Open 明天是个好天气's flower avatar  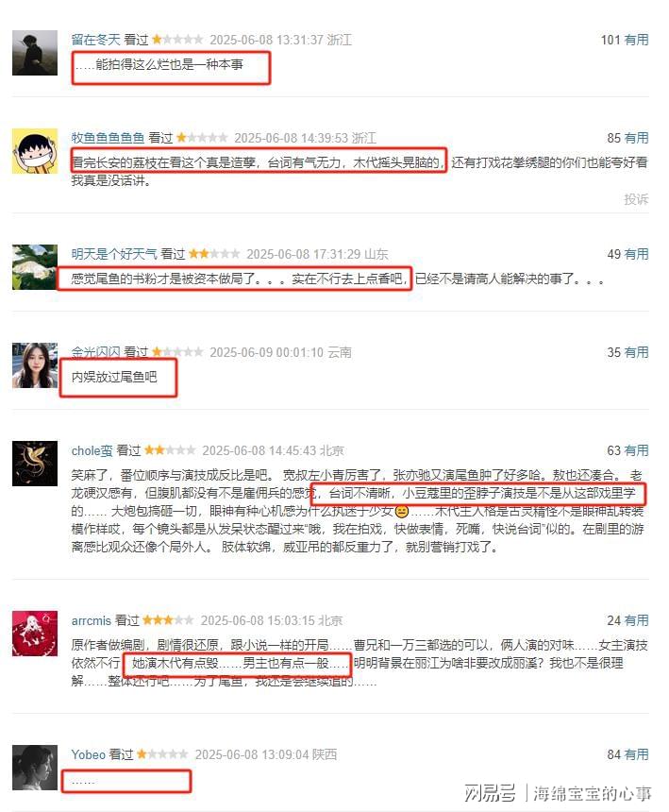[x=35, y=267]
